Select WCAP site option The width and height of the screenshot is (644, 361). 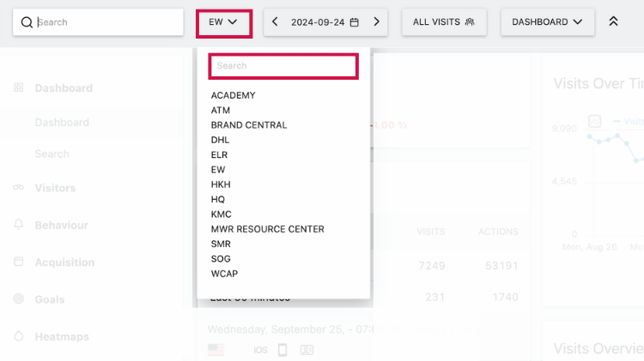tap(224, 274)
